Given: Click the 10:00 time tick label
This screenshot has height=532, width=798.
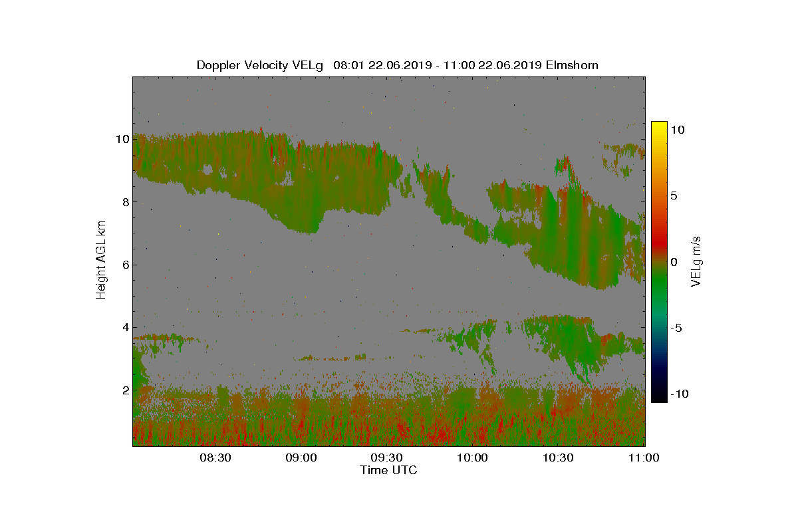Looking at the screenshot, I should (473, 458).
